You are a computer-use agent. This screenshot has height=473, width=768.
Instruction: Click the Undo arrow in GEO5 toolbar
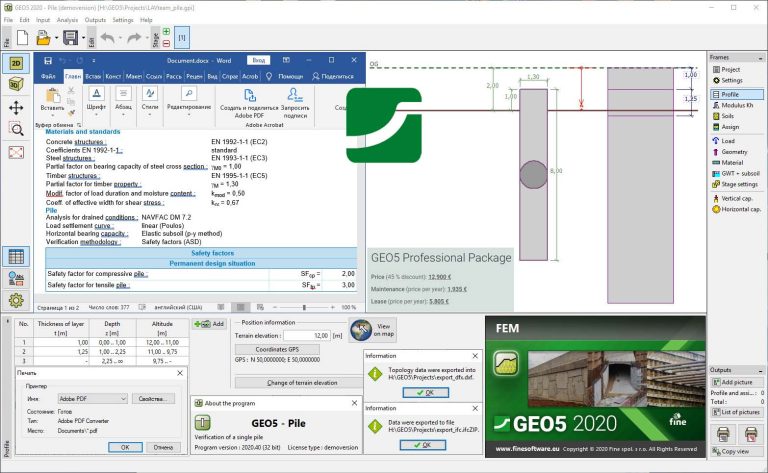pyautogui.click(x=107, y=38)
